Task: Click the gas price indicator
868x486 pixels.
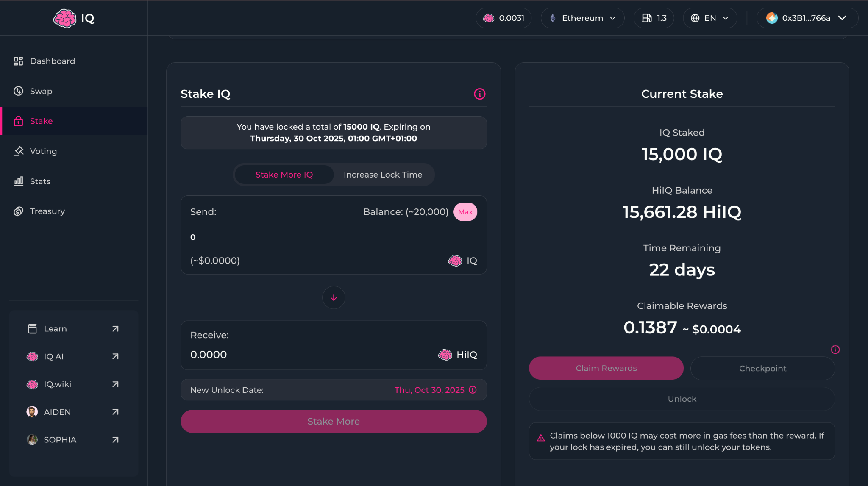Action: pos(654,18)
